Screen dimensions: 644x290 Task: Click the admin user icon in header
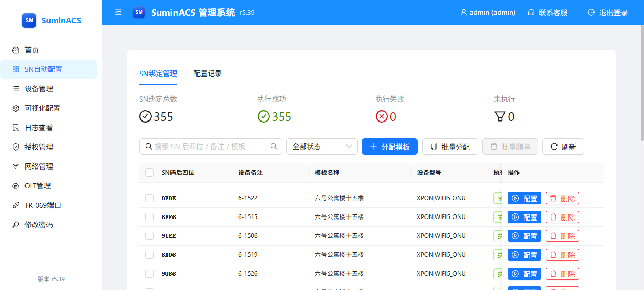pyautogui.click(x=464, y=12)
